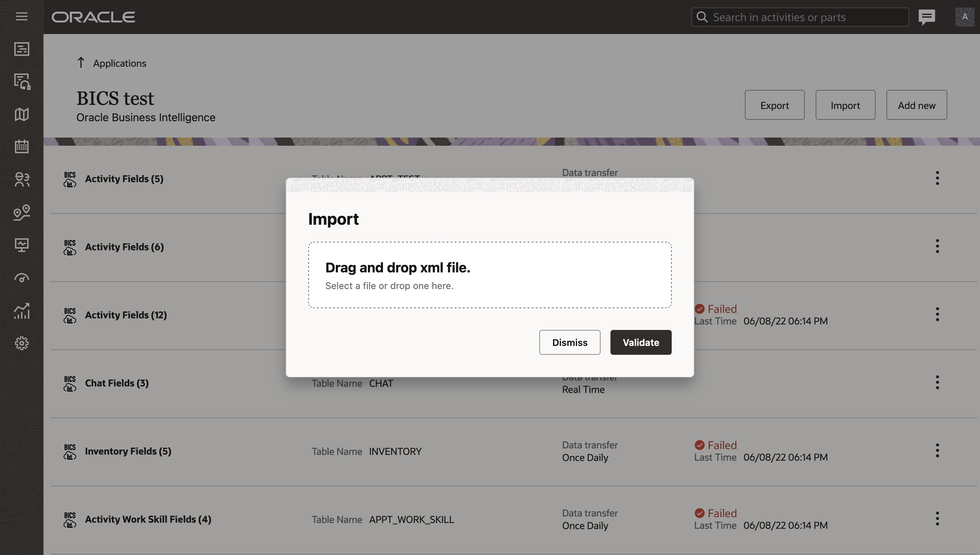Image resolution: width=980 pixels, height=555 pixels.
Task: Open the chart reports icon in sidebar
Action: pos(22,311)
